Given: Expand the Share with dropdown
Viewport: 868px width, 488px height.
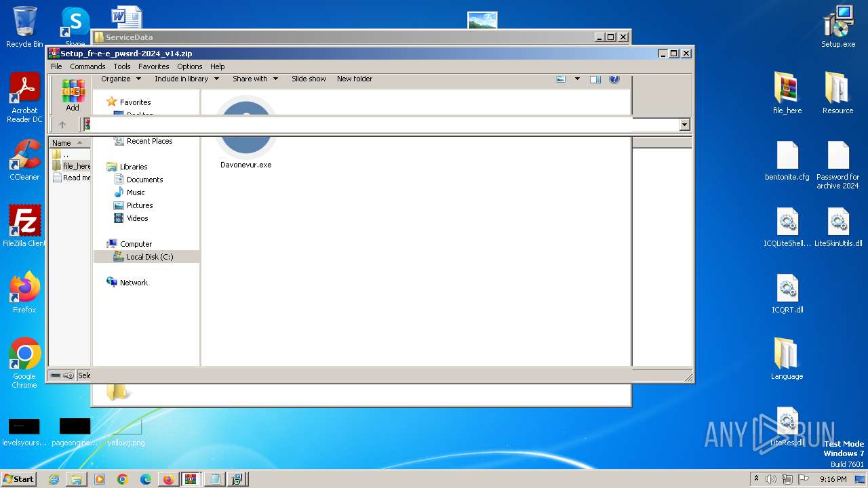Looking at the screenshot, I should pos(255,79).
